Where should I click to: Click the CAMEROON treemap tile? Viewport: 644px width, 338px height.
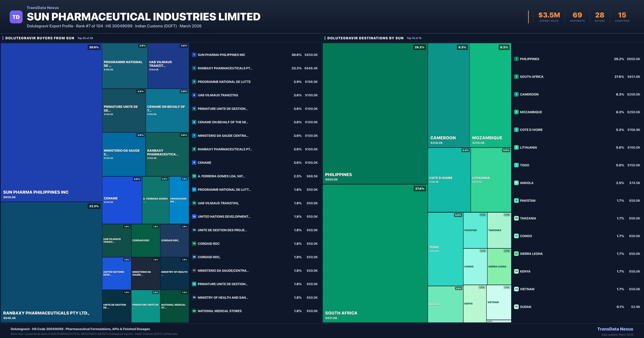[449, 95]
